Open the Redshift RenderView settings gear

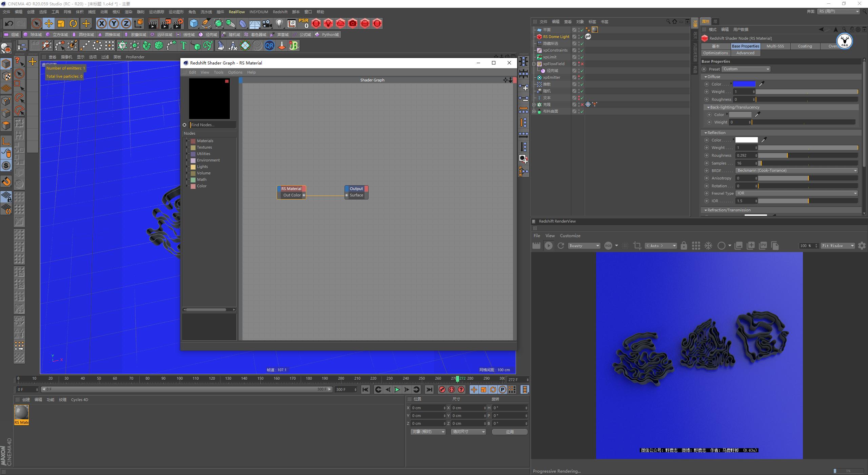862,245
